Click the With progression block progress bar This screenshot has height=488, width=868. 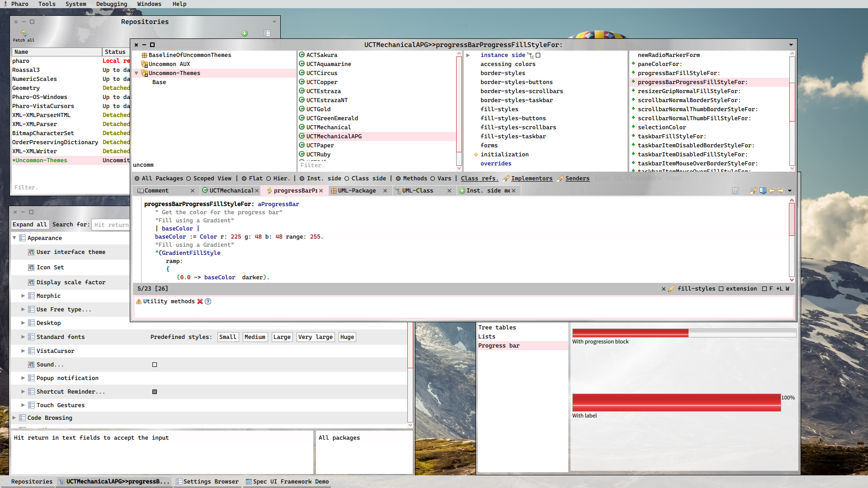click(684, 333)
